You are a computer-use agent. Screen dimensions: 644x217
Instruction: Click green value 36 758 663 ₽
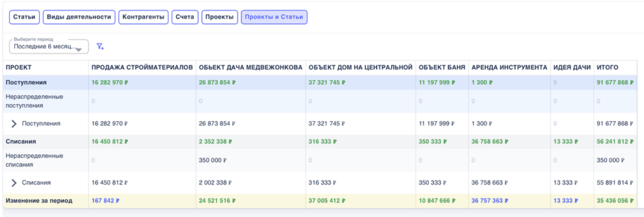point(490,141)
